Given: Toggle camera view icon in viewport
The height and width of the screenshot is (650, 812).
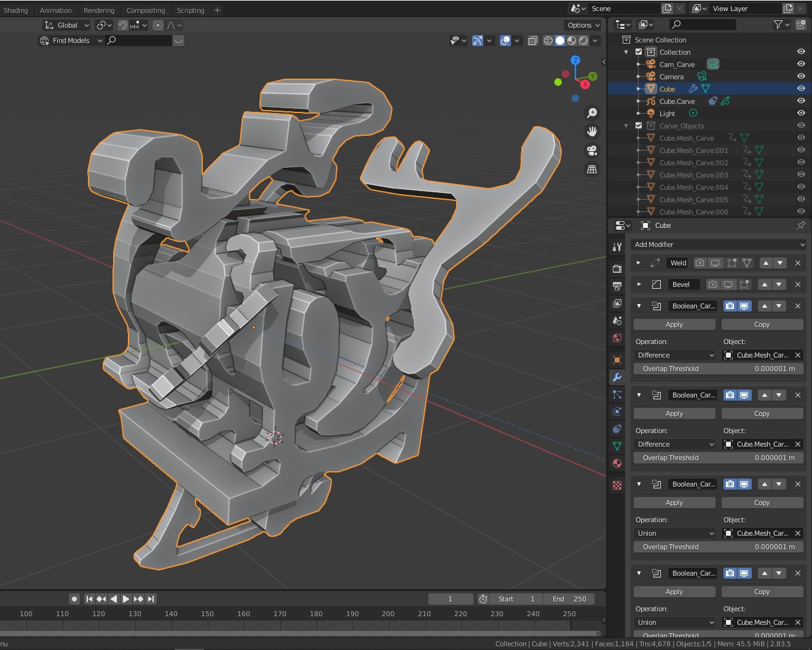Looking at the screenshot, I should (x=591, y=151).
